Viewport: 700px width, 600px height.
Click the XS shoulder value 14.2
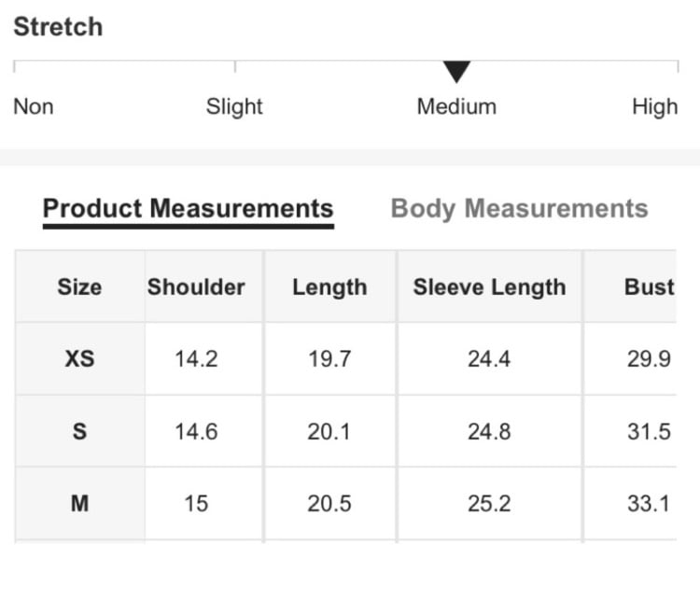196,359
